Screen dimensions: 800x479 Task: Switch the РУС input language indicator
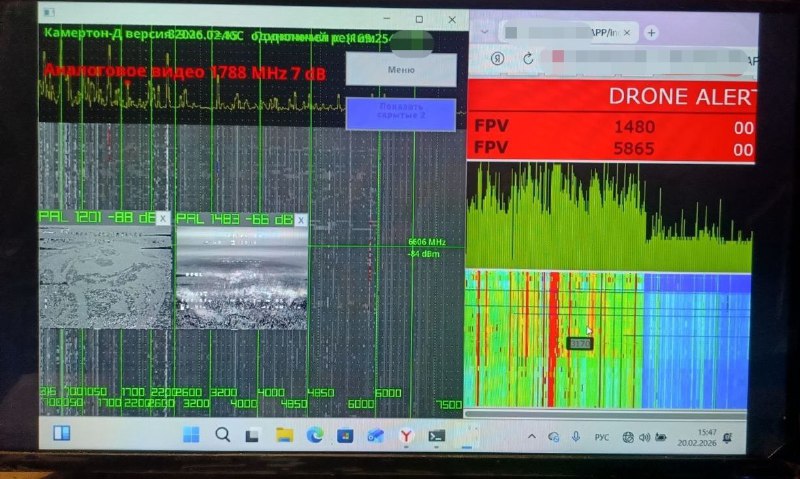tap(602, 437)
